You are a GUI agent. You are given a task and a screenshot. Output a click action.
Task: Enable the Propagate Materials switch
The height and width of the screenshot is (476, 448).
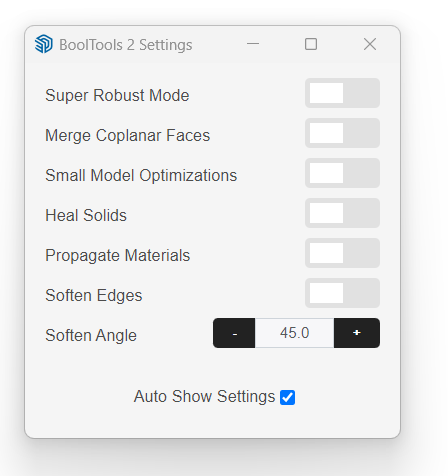click(x=342, y=253)
